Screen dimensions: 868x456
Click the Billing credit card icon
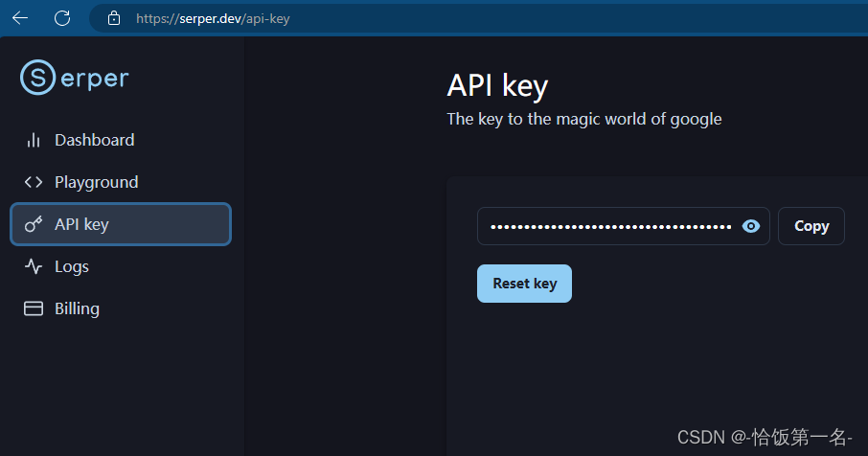[34, 308]
